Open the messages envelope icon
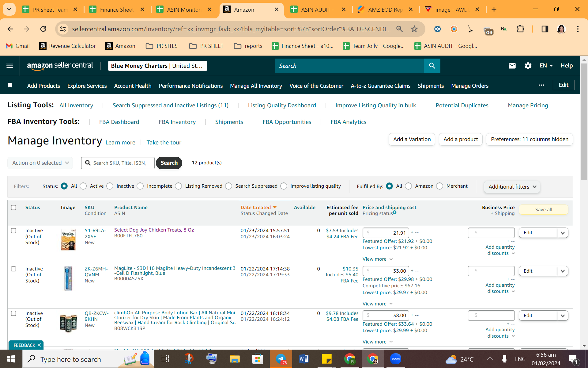 (x=512, y=66)
